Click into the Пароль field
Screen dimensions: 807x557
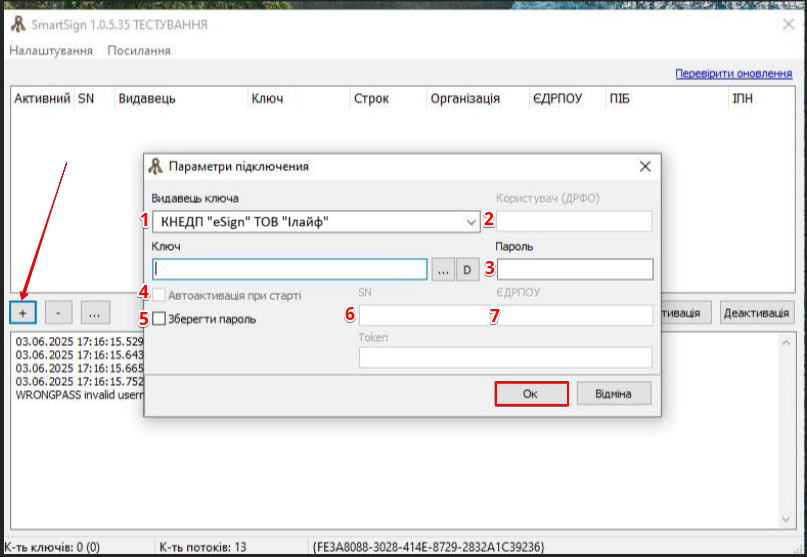click(575, 269)
